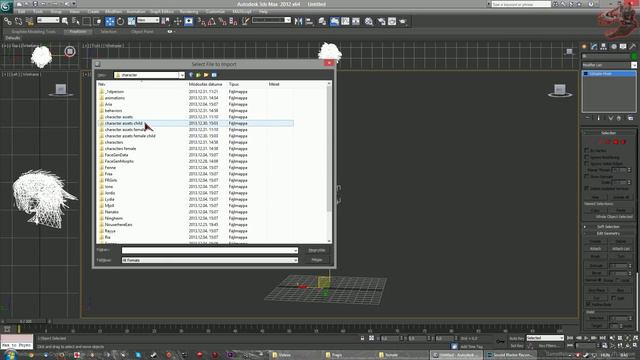
Task: Activate the Select and Rotate tool
Action: (120, 21)
